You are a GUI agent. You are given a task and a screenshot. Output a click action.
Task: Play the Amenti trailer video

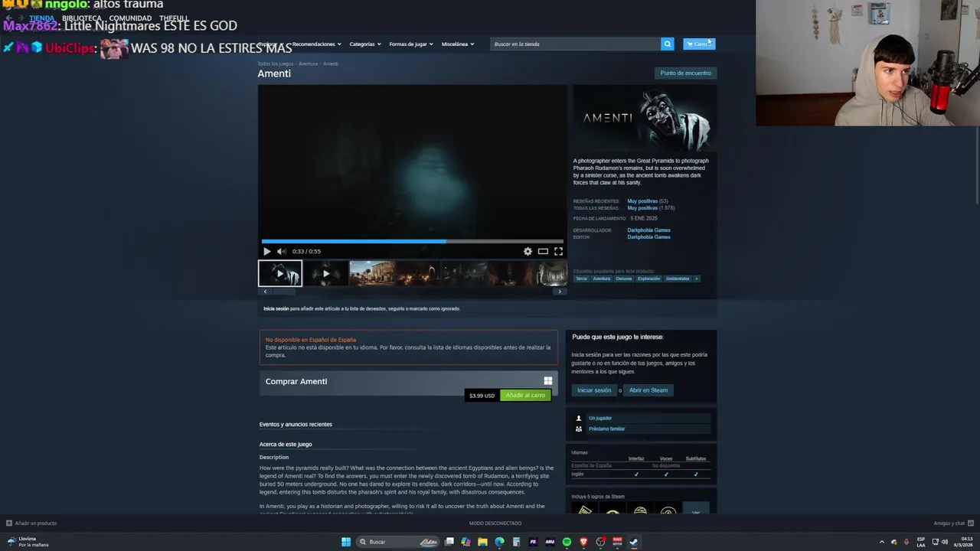(266, 251)
